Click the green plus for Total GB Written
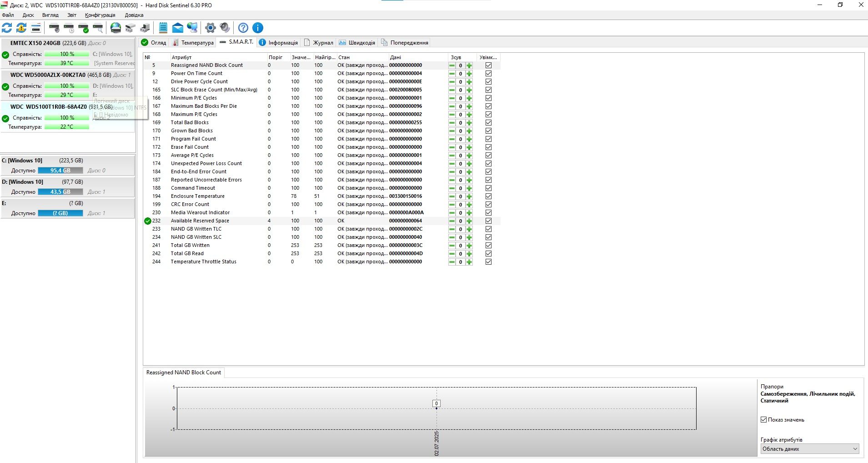Viewport: 868px width, 463px height. click(x=469, y=246)
